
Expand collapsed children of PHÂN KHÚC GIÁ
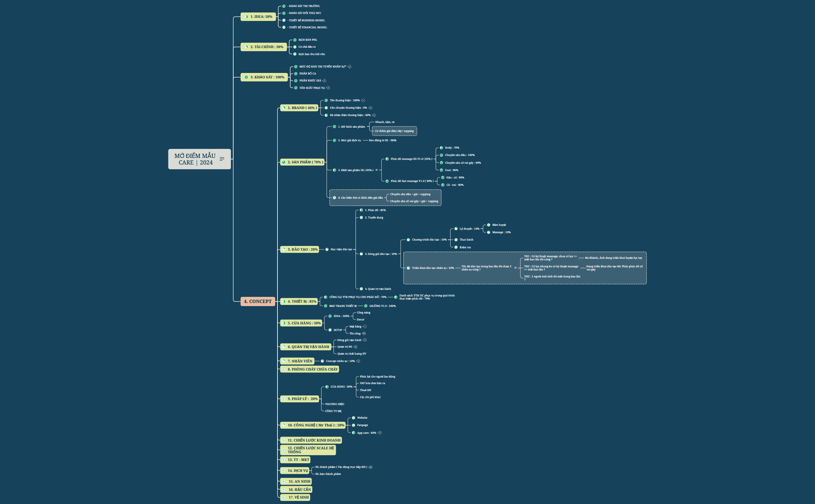[x=324, y=81]
